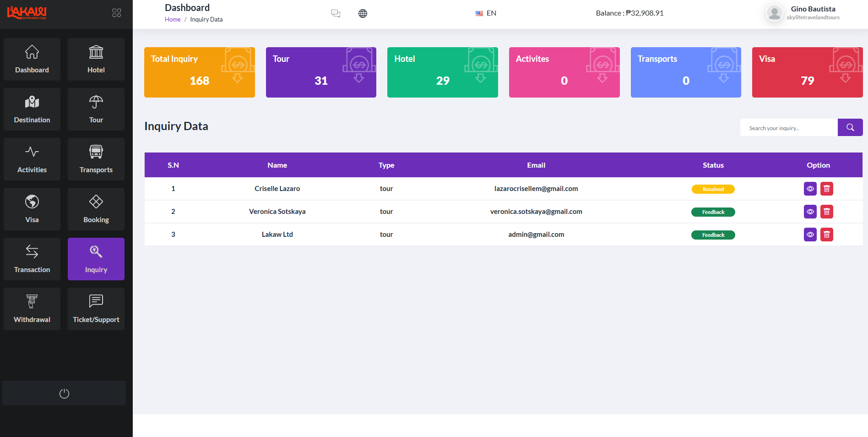The height and width of the screenshot is (437, 868).
Task: Open the Transaction sidebar tile
Action: (x=32, y=259)
